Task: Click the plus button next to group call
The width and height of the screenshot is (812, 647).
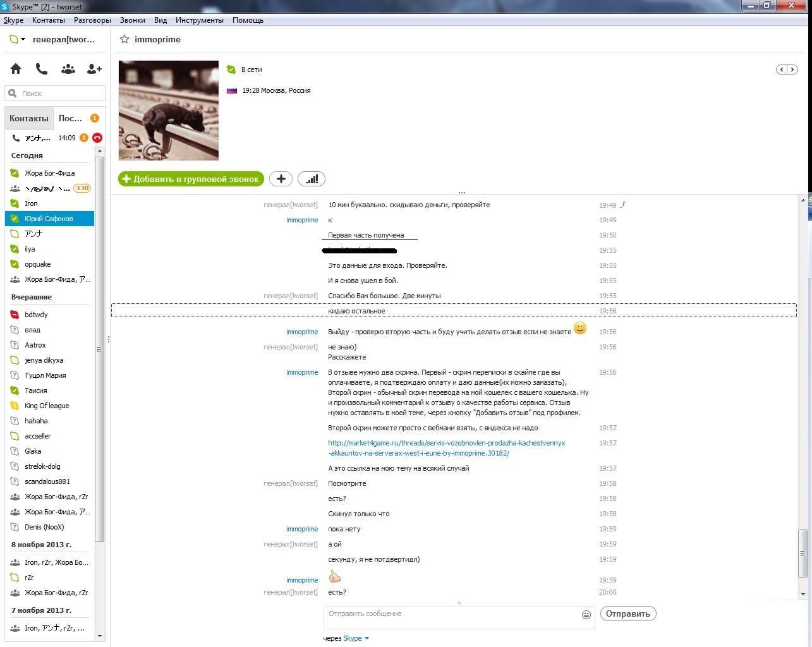Action: 281,179
